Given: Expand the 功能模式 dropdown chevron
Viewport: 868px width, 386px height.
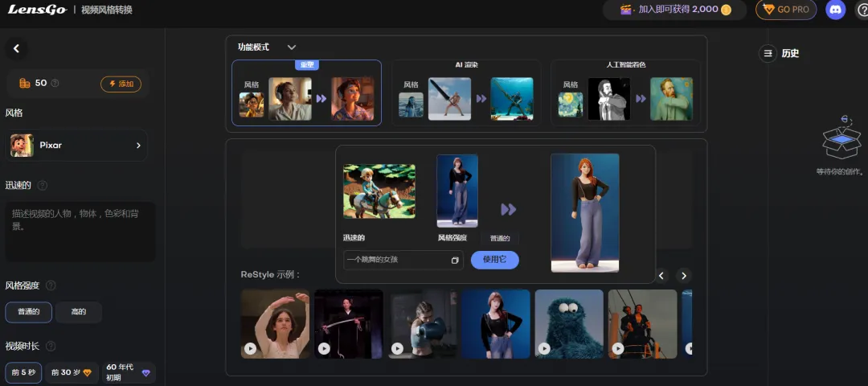Looking at the screenshot, I should pyautogui.click(x=292, y=47).
